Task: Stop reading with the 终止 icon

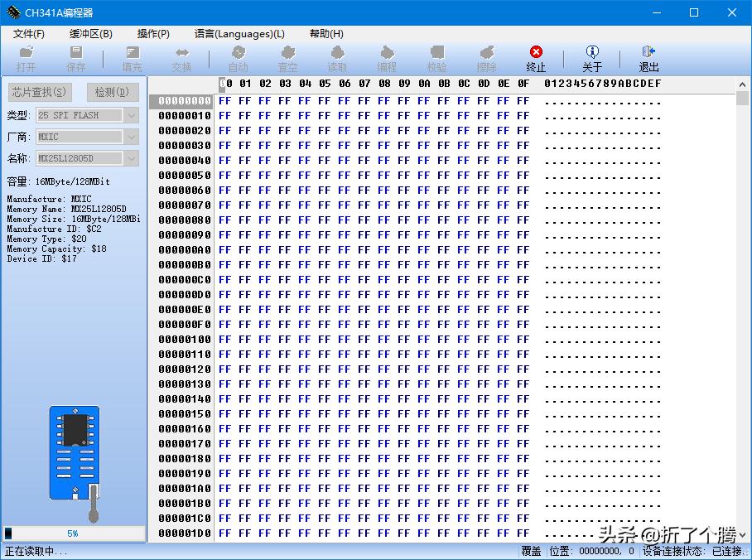Action: (536, 59)
